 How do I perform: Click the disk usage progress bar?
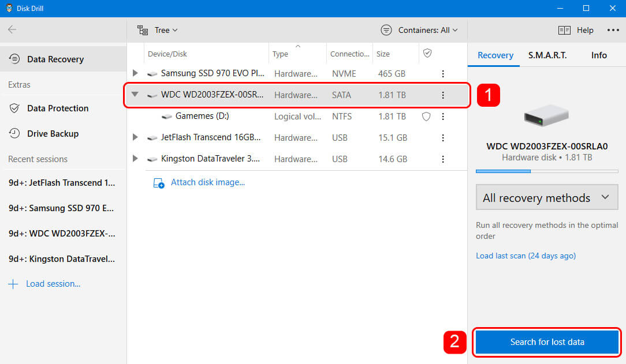(x=546, y=171)
